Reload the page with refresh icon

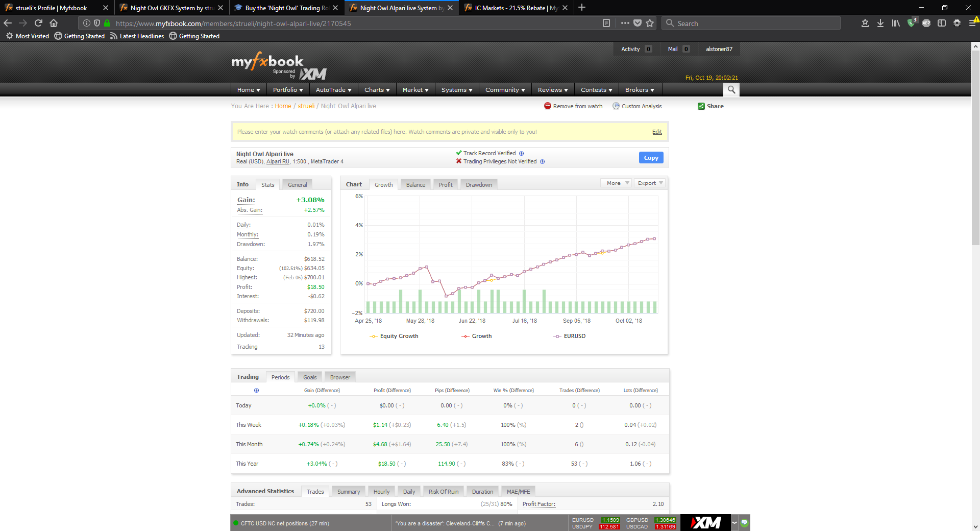[x=38, y=23]
